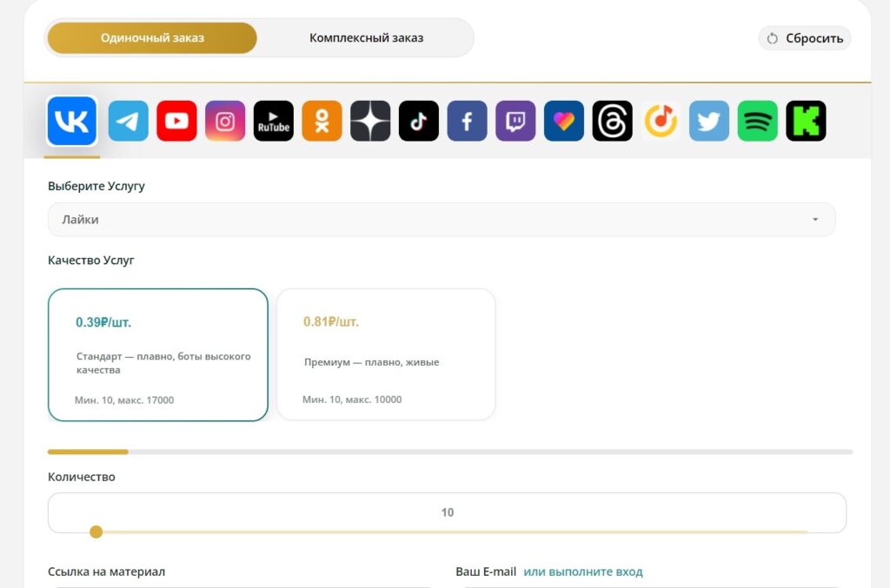This screenshot has width=890, height=588.
Task: Click the quantity field showing 10
Action: [448, 512]
